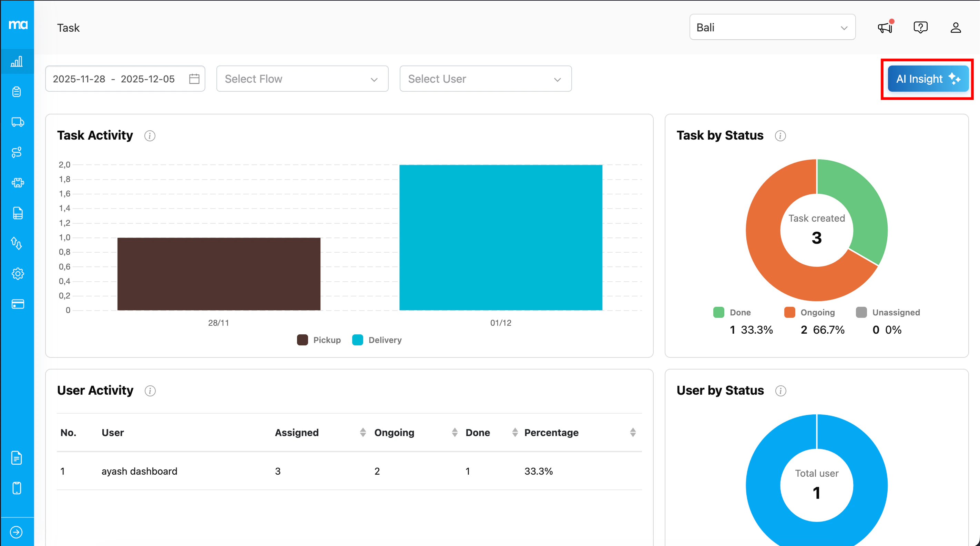Open the Settings gear in sidebar
Screen dimensions: 980x546
tap(17, 274)
